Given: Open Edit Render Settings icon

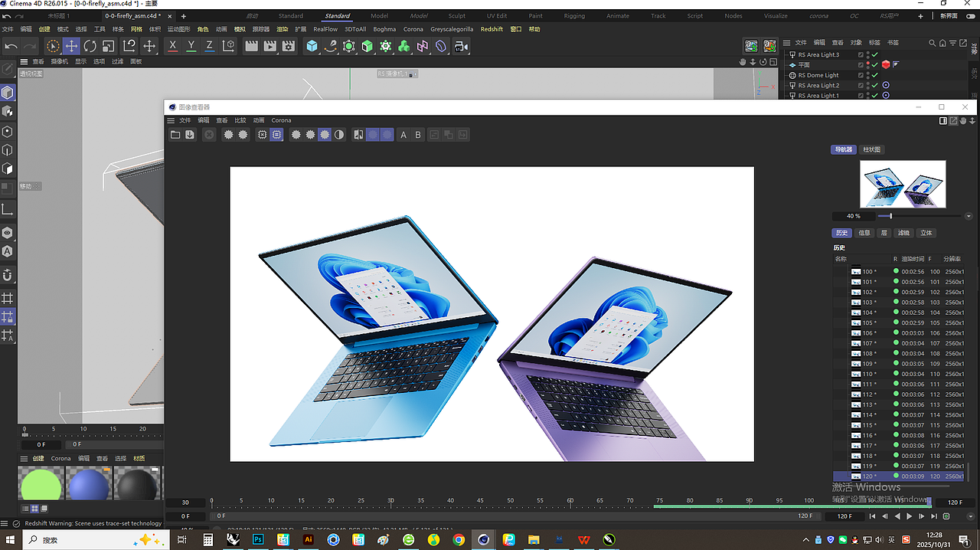Looking at the screenshot, I should click(x=288, y=46).
